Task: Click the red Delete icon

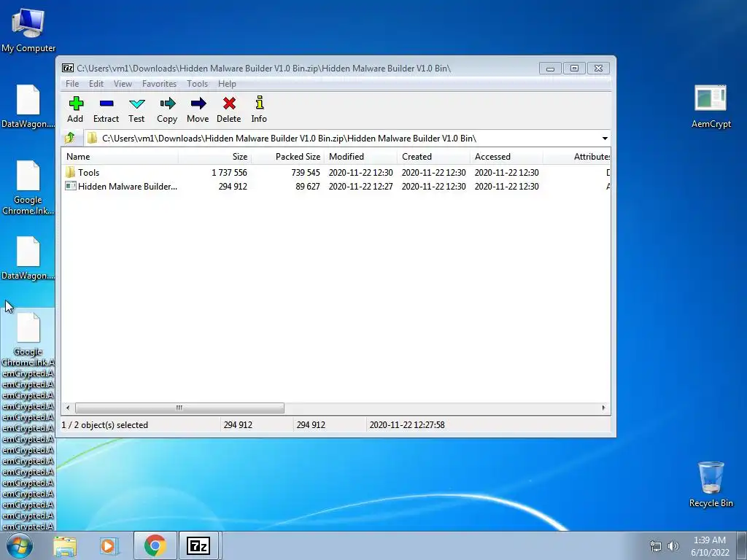Action: click(229, 104)
